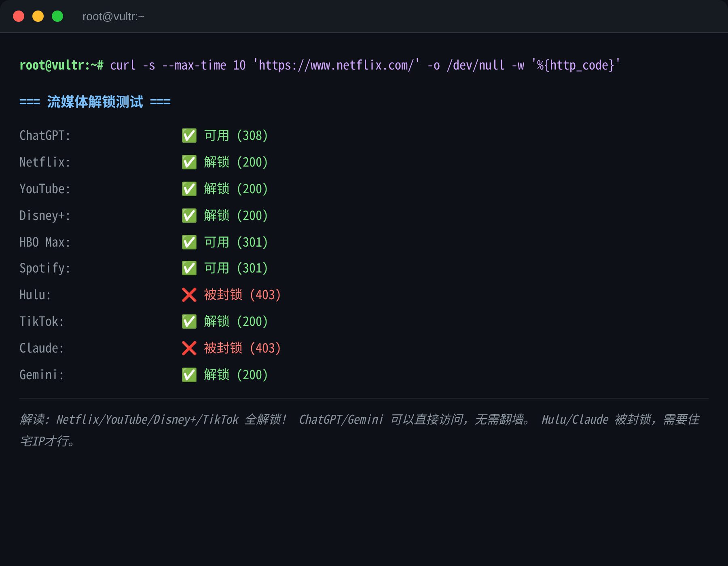Click the Disney+: service label
The image size is (728, 566).
point(45,215)
